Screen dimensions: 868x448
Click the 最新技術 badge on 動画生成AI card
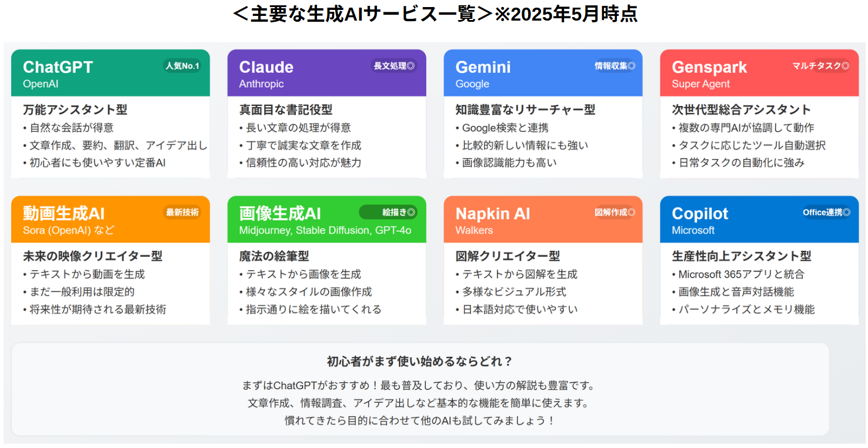pyautogui.click(x=182, y=213)
